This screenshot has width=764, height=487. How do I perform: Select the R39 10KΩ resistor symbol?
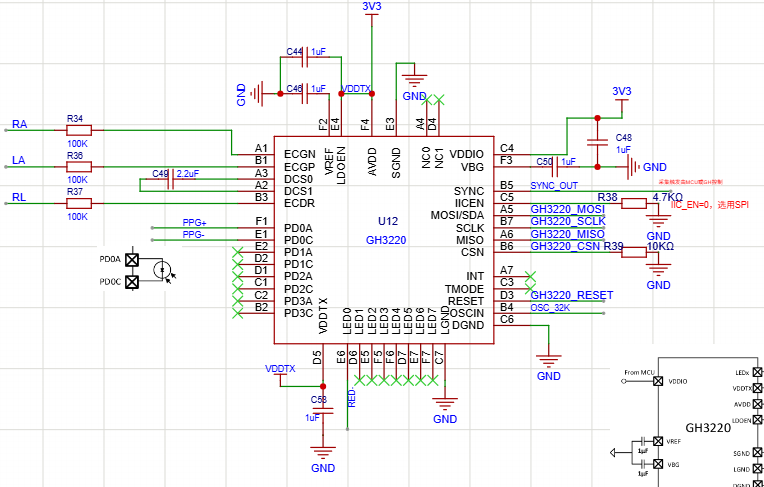[635, 252]
